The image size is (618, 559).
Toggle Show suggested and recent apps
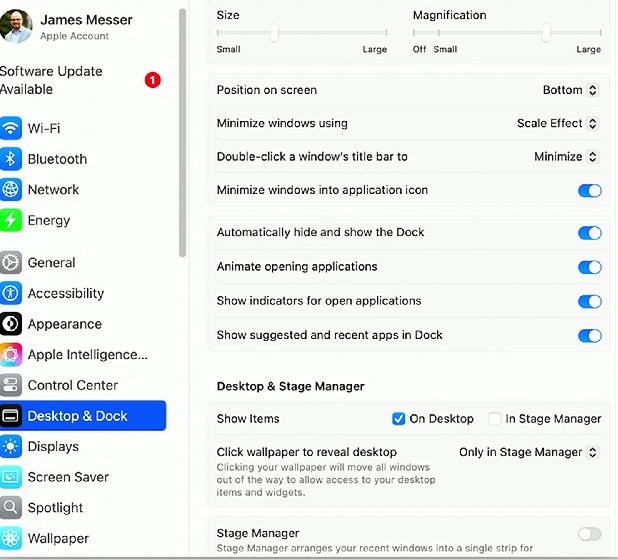[590, 336]
